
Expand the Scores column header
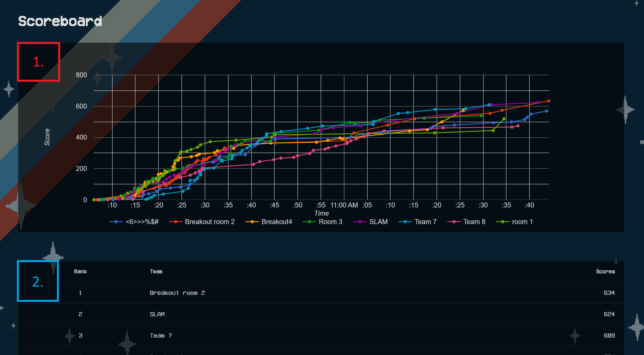tap(605, 272)
